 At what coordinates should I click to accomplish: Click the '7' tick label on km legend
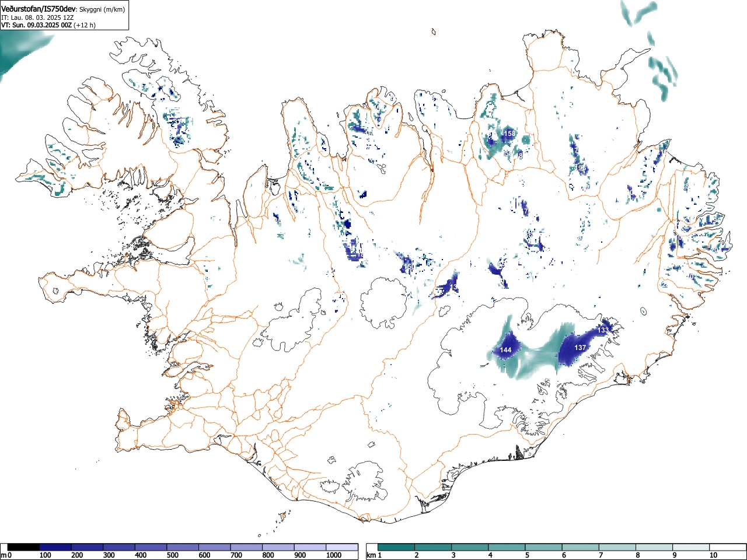point(601,555)
